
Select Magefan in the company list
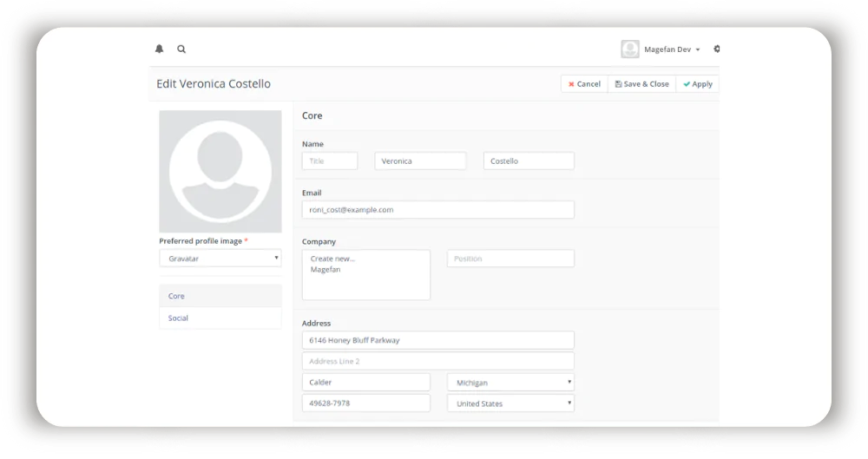(325, 270)
